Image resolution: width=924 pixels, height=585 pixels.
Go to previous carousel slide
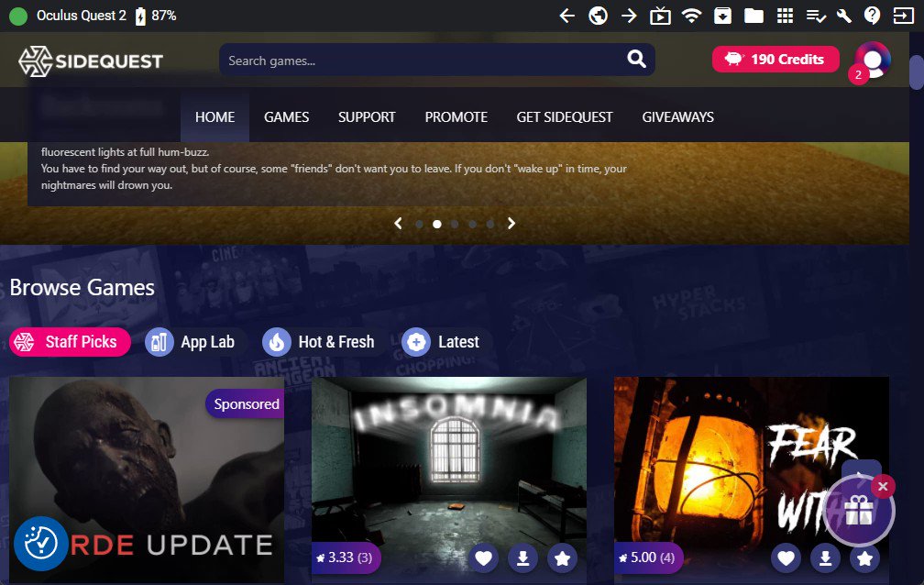(399, 224)
